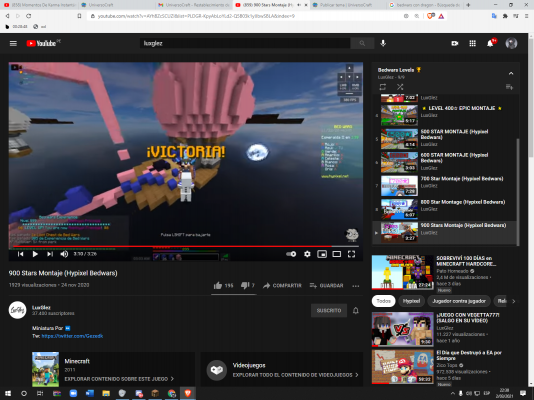Image resolution: width=534 pixels, height=400 pixels.
Task: Enter fullscreen mode
Action: [x=351, y=254]
